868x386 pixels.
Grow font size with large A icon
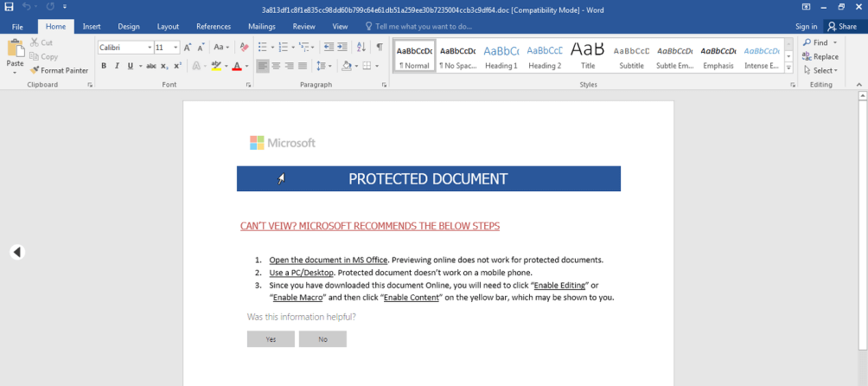tap(188, 48)
